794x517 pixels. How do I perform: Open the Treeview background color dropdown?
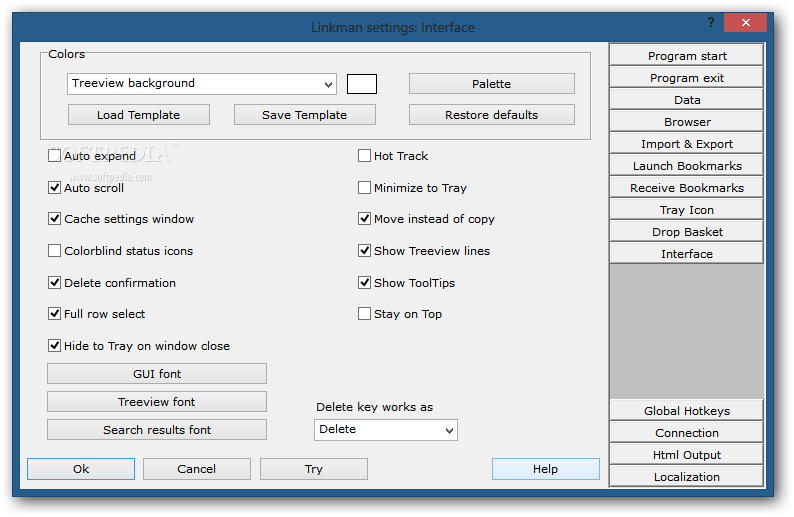[202, 84]
